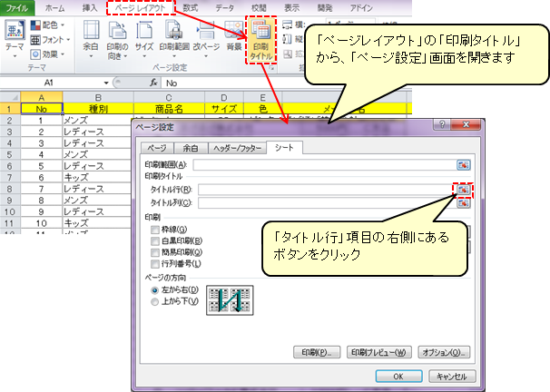Select column C header
This screenshot has height=392, width=550.
pyautogui.click(x=169, y=97)
